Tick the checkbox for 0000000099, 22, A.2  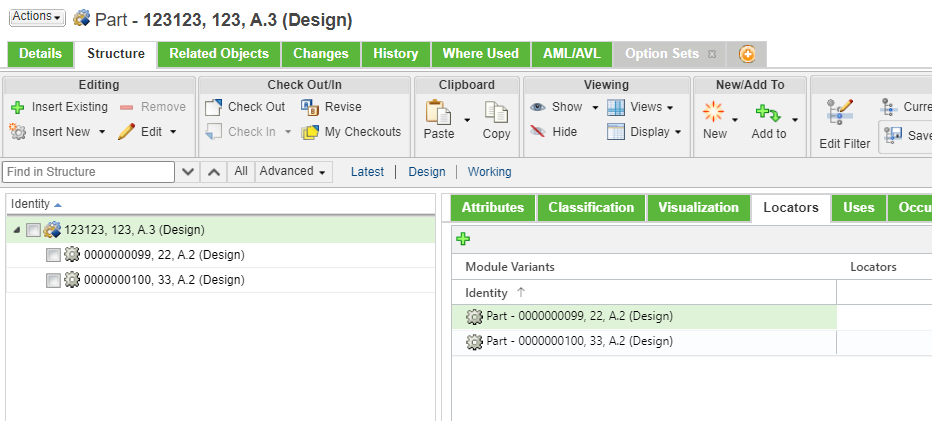(53, 255)
